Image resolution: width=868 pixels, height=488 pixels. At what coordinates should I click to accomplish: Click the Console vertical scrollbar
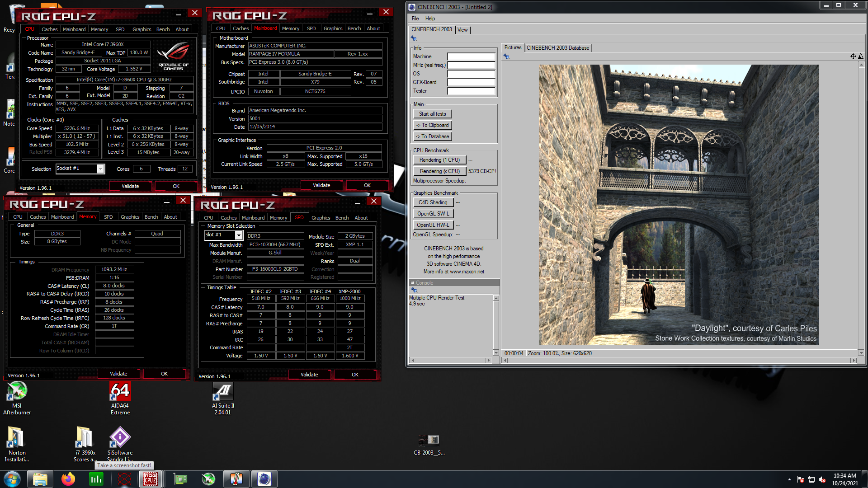496,325
